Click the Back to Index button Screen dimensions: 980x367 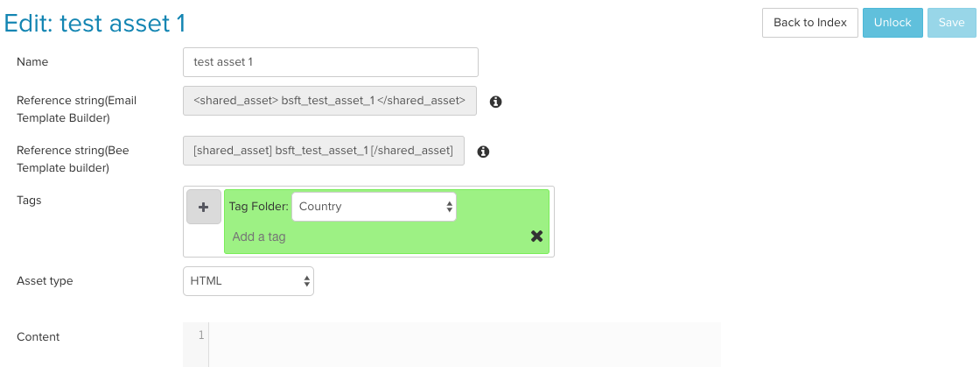pyautogui.click(x=810, y=23)
